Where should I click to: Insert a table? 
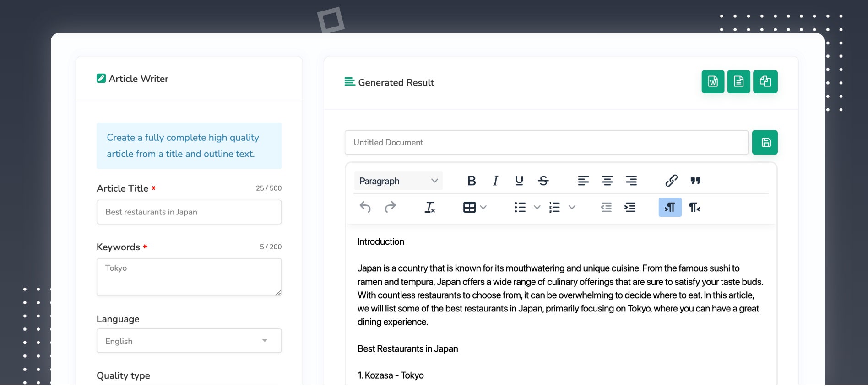pyautogui.click(x=469, y=207)
